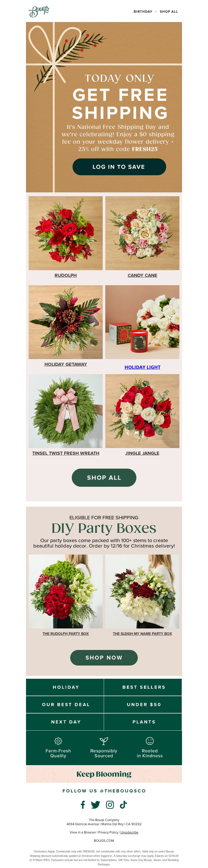This screenshot has height=868, width=208.
Task: Open the Under $50 category
Action: pyautogui.click(x=143, y=704)
